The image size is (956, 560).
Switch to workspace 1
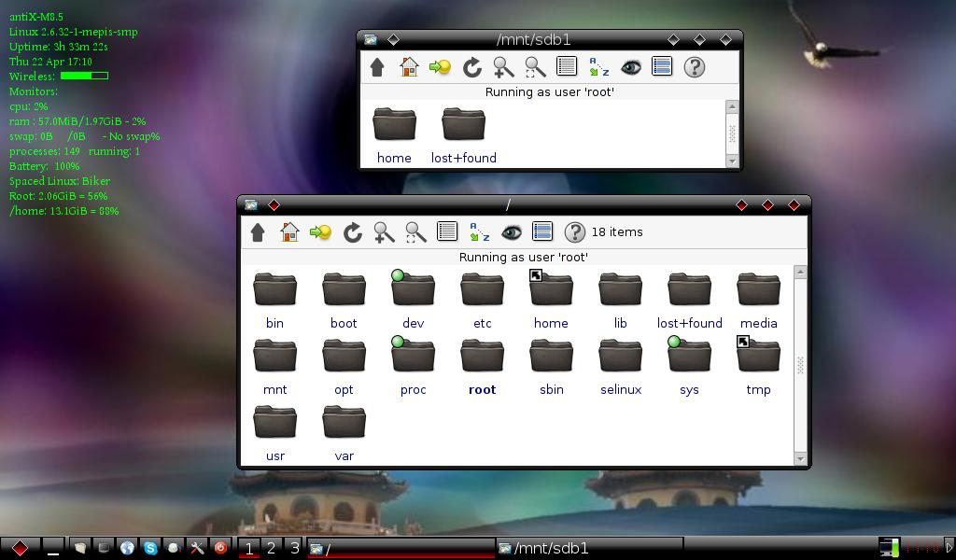click(x=248, y=548)
